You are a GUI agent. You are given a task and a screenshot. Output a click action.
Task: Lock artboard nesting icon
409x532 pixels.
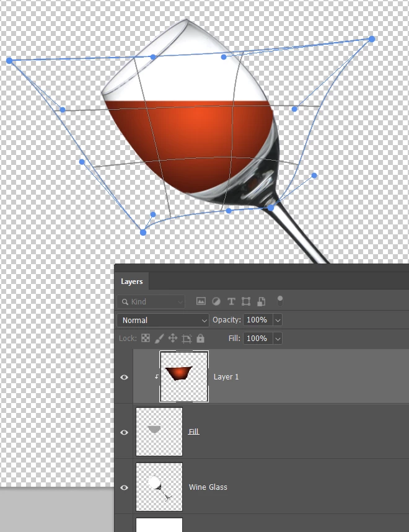click(187, 339)
